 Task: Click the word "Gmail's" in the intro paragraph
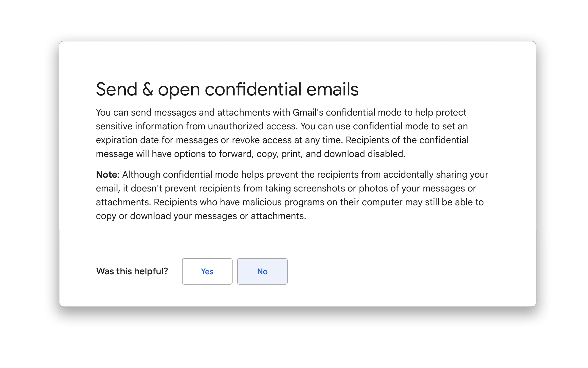(x=308, y=112)
